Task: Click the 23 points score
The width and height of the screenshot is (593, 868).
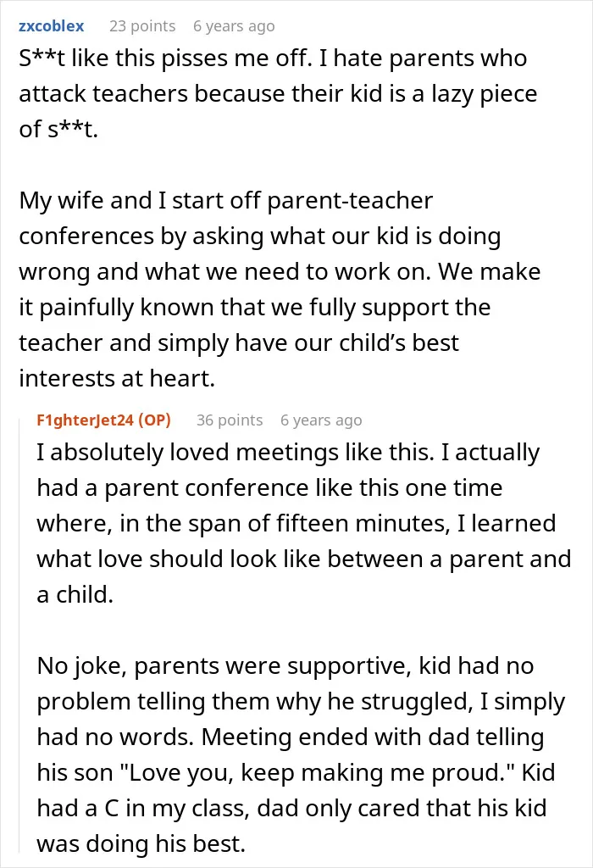Action: point(142,26)
